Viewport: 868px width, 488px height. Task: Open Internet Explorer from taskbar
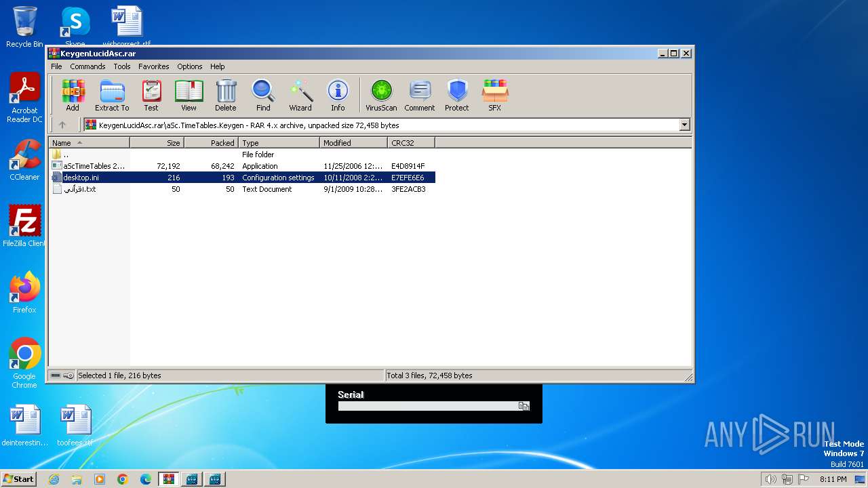(54, 479)
